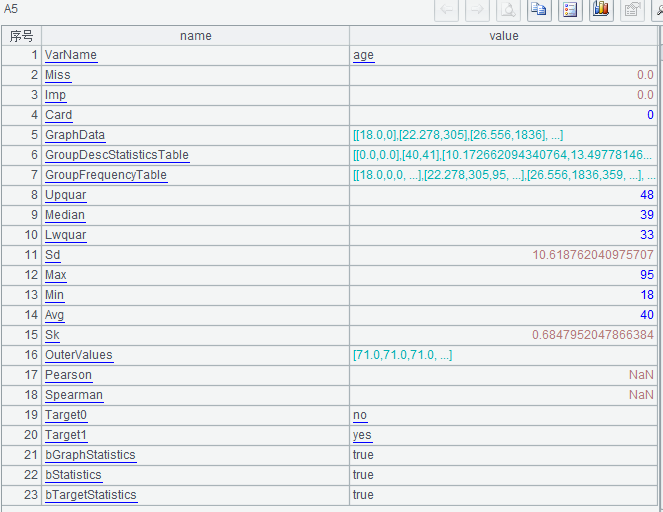Open the GroupFrequencyTable value cell

tap(504, 175)
